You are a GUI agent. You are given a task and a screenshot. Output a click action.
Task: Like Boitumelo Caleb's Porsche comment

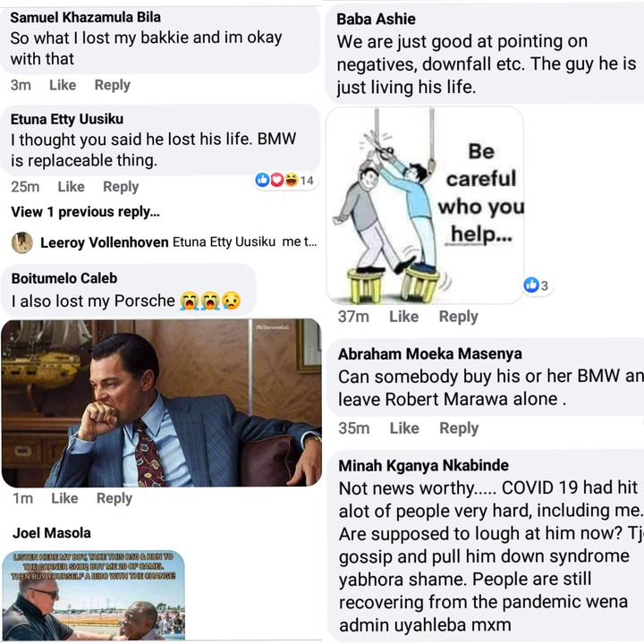point(64,498)
